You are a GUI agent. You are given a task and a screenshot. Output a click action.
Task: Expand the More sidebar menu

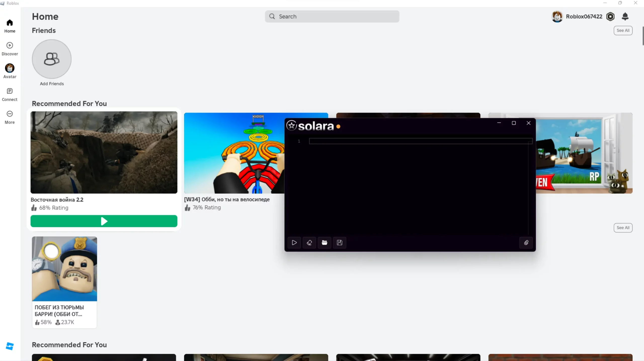(10, 117)
